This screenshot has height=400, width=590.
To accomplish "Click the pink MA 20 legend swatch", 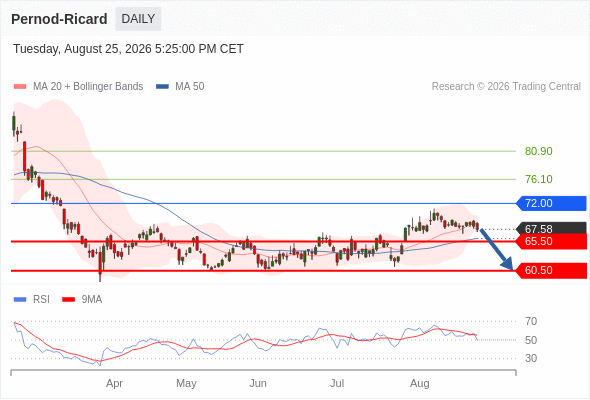I will pyautogui.click(x=20, y=87).
